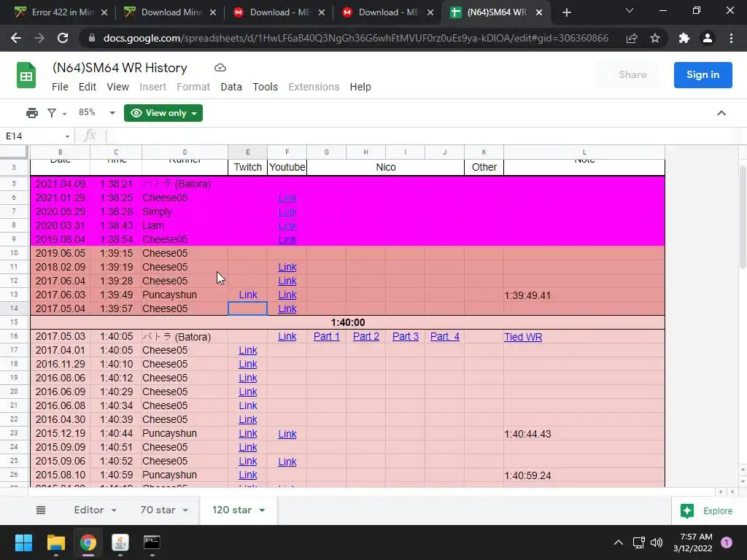This screenshot has height=560, width=747.
Task: Open Chrome profile avatar icon
Action: [708, 38]
